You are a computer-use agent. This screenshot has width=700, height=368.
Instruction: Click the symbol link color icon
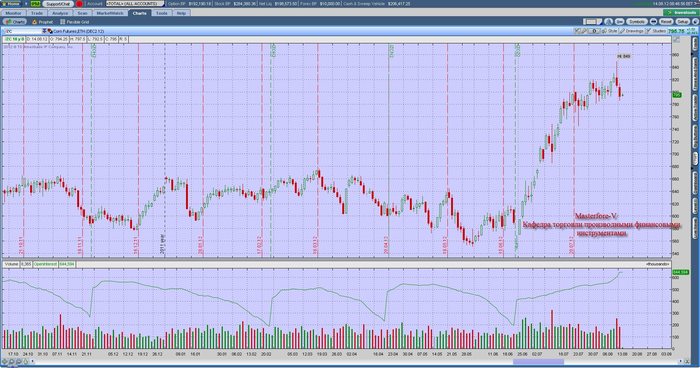pyautogui.click(x=50, y=31)
